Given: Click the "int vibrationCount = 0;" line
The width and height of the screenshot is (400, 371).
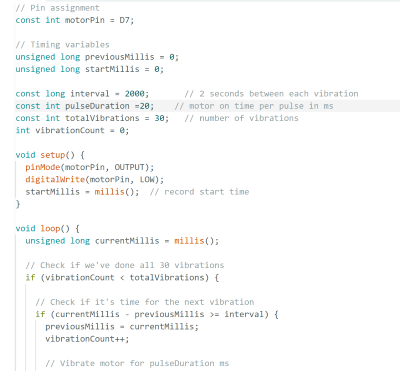Looking at the screenshot, I should coord(72,130).
